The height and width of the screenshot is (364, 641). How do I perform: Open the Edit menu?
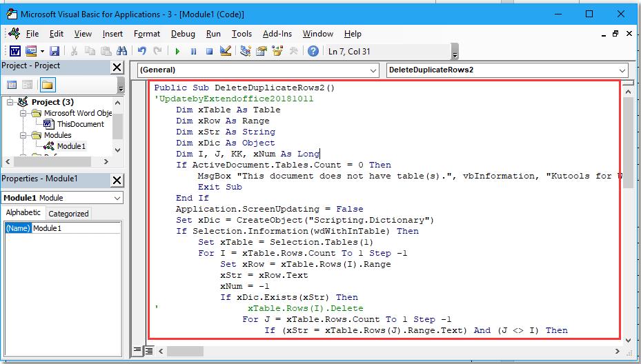tap(57, 34)
